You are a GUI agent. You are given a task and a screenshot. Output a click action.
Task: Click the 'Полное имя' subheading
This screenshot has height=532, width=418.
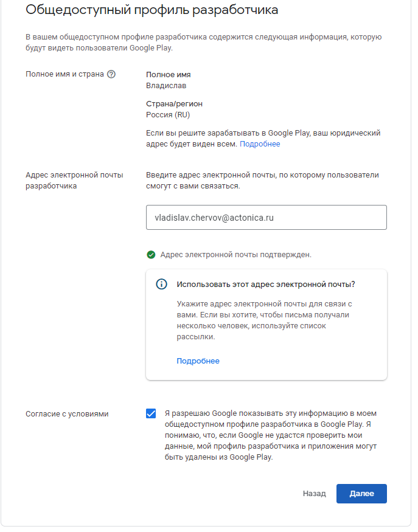click(168, 75)
